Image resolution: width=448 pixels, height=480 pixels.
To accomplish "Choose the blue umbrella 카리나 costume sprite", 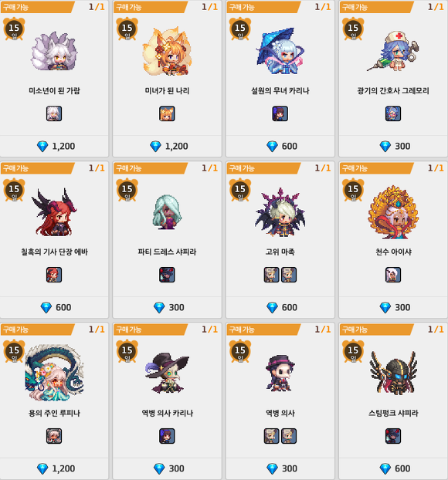I will coord(280,51).
